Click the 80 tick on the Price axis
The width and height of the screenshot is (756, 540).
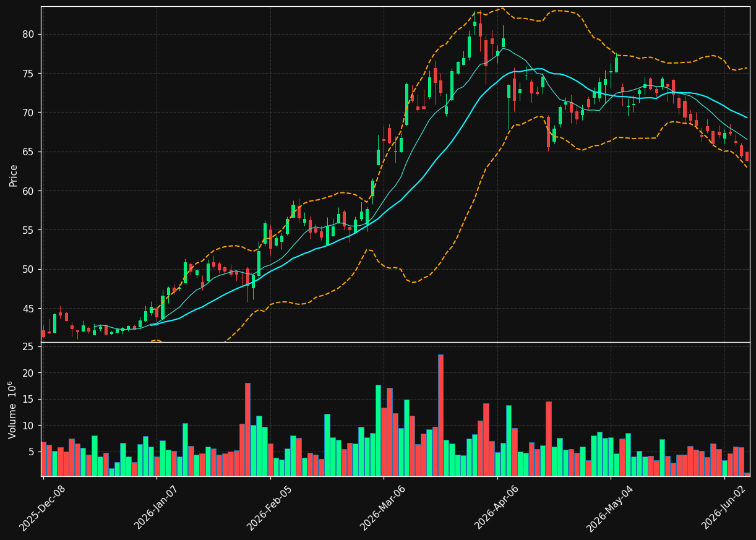pyautogui.click(x=29, y=34)
